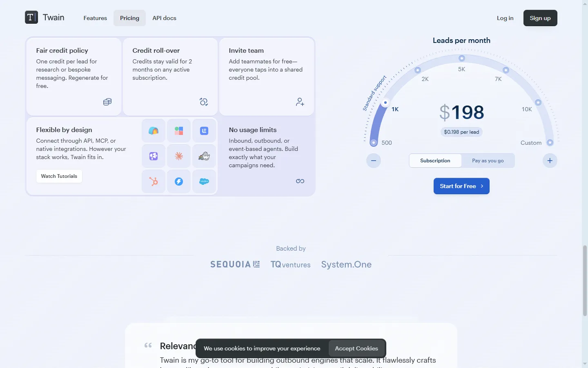Click the plus stepper to increase leads
The image size is (588, 368).
550,161
